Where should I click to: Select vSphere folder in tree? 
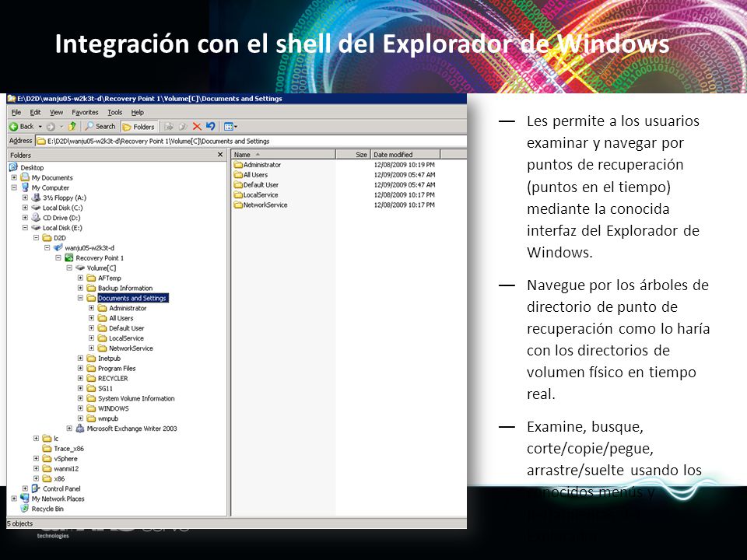[65, 459]
